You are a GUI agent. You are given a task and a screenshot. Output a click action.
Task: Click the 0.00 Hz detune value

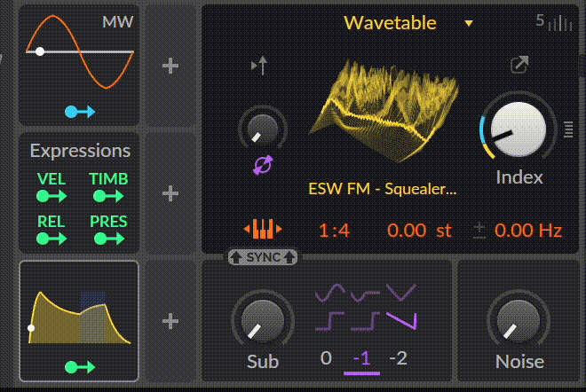[x=528, y=231]
